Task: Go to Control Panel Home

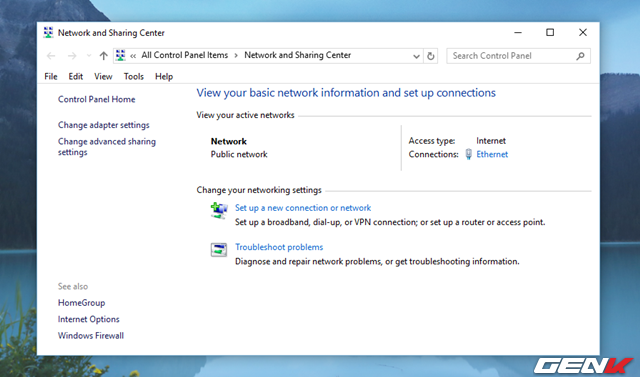Action: [96, 99]
